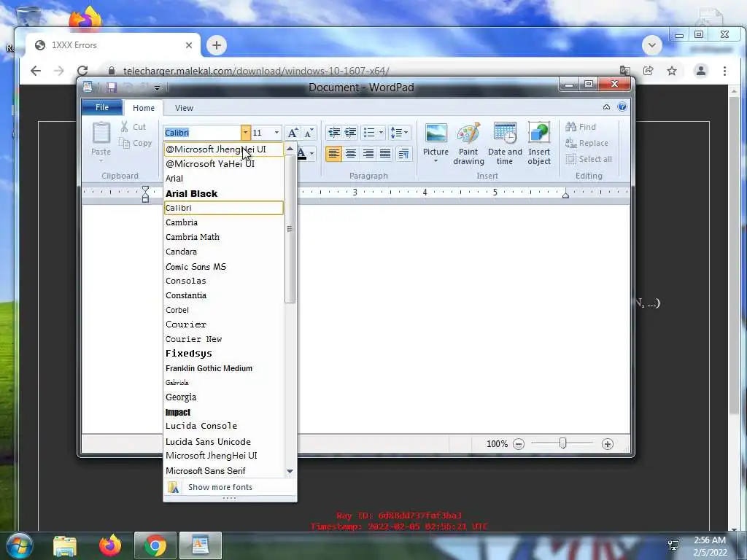Click Show more fonts
Screen dimensions: 747x560
pyautogui.click(x=230, y=487)
